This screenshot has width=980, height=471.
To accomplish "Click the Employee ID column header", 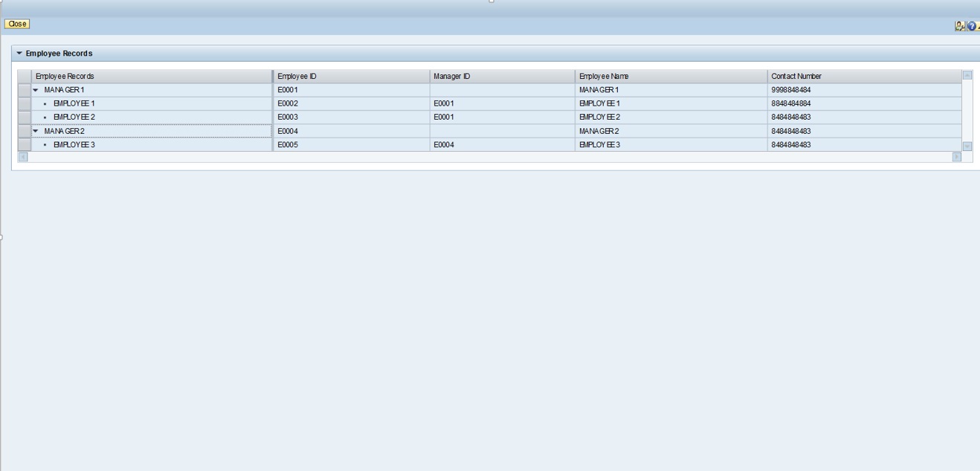I will (x=297, y=75).
